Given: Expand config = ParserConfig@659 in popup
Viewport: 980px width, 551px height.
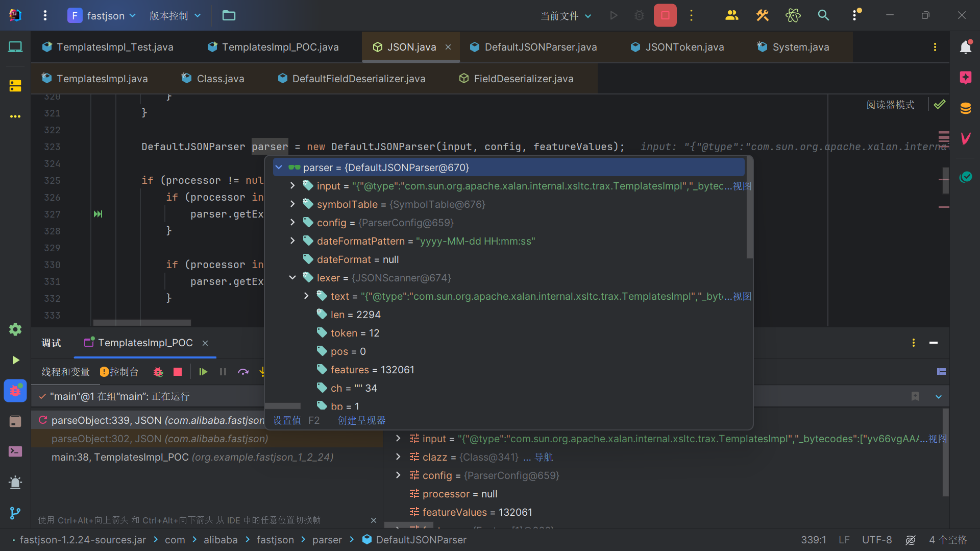Looking at the screenshot, I should point(292,223).
